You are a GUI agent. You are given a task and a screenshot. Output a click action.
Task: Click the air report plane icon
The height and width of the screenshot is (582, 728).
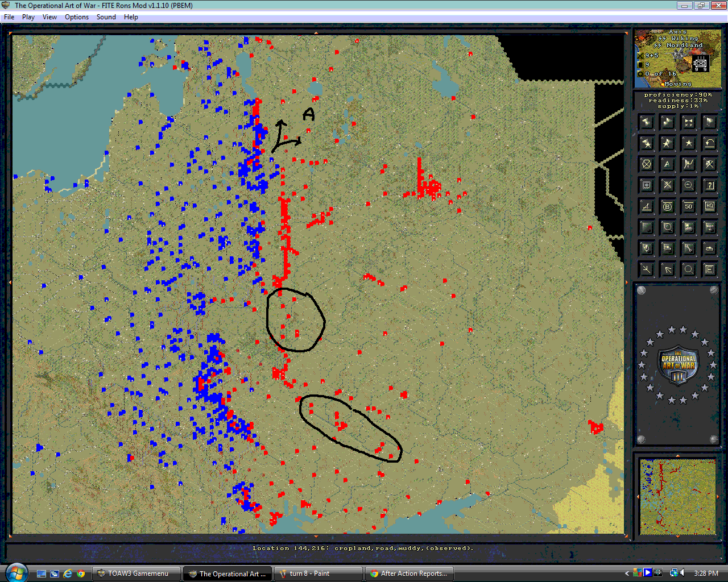pos(710,227)
